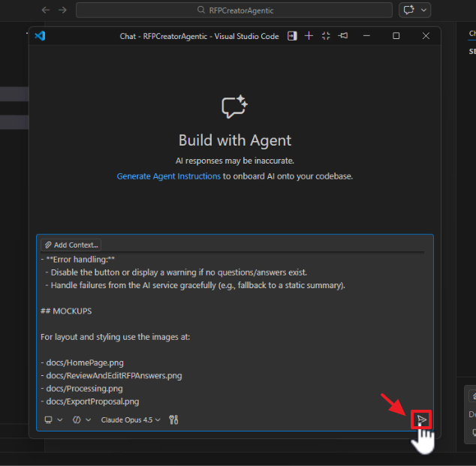Open the Generate Agent Instructions link
Viewport: 476px width, 466px height.
(x=168, y=176)
